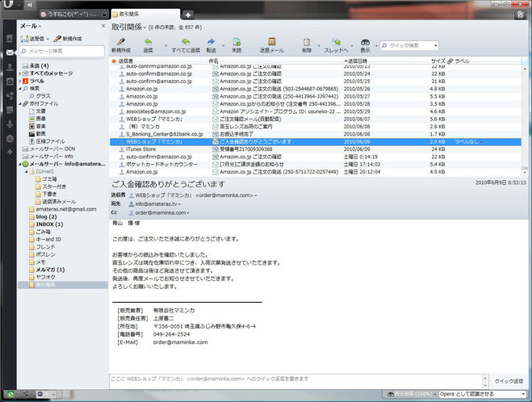Select 未読 (4) in mail tree

click(x=39, y=66)
